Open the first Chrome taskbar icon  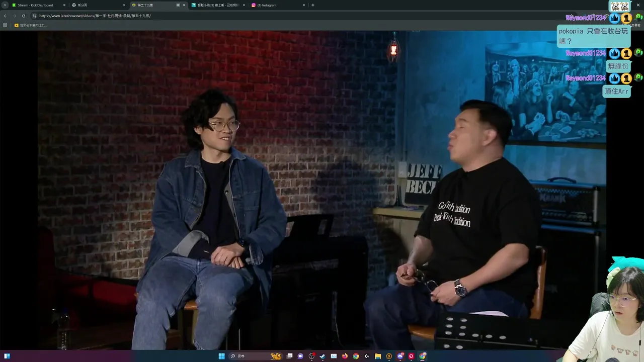pyautogui.click(x=356, y=356)
